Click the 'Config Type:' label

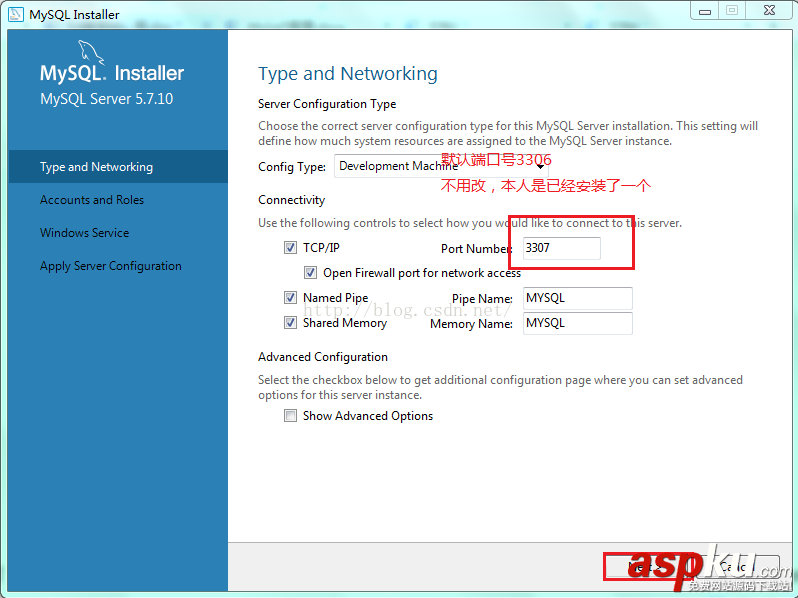(292, 167)
